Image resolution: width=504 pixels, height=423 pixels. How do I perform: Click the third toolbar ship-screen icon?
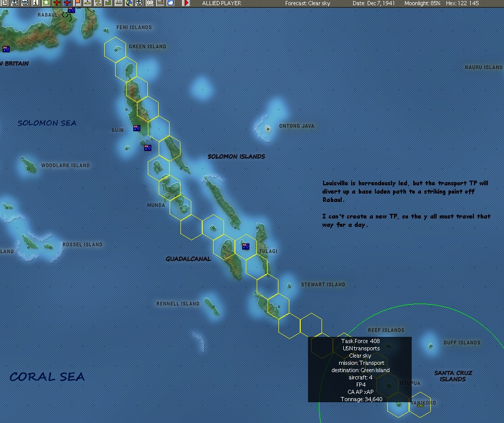[x=25, y=3]
